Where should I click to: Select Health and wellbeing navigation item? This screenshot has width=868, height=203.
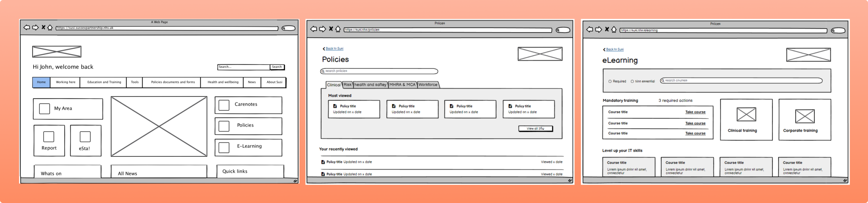pos(223,82)
